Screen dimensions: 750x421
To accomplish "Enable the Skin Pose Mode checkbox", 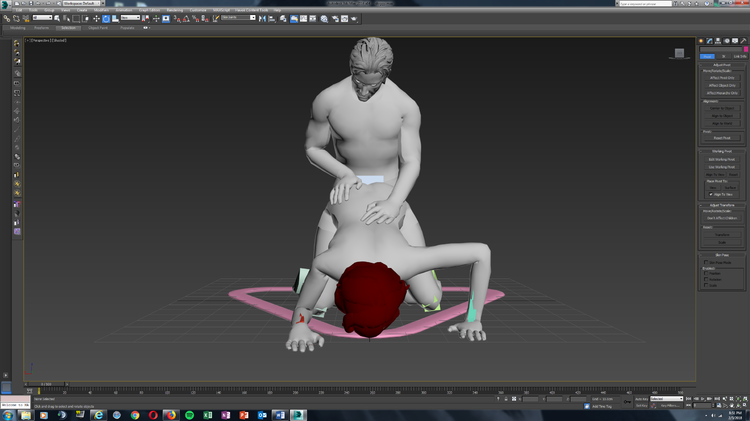I will coord(706,263).
